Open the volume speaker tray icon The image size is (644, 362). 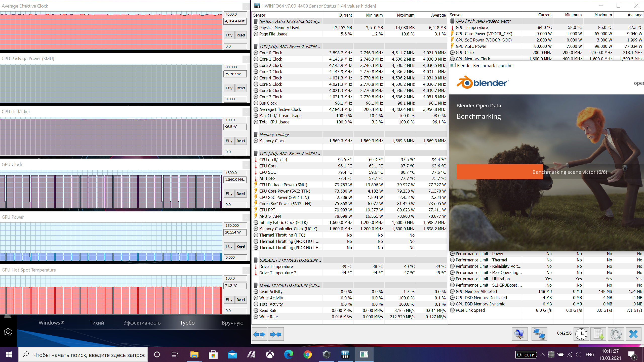tap(578, 355)
